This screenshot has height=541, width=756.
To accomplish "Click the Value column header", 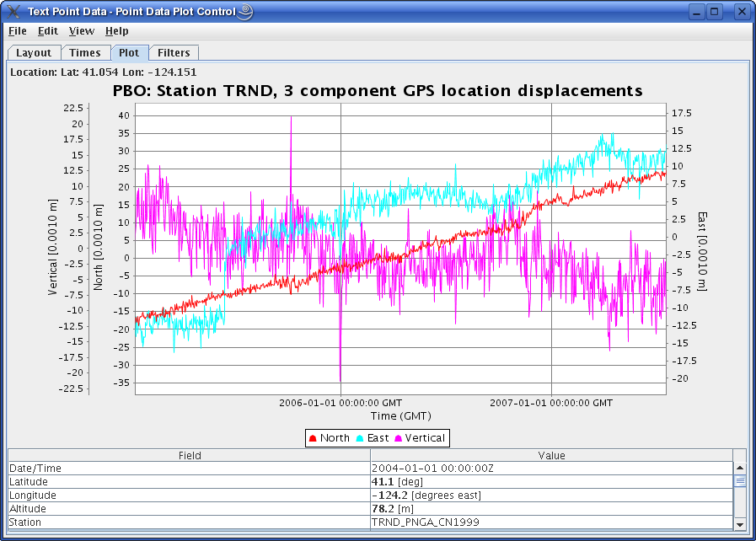I will pos(551,456).
